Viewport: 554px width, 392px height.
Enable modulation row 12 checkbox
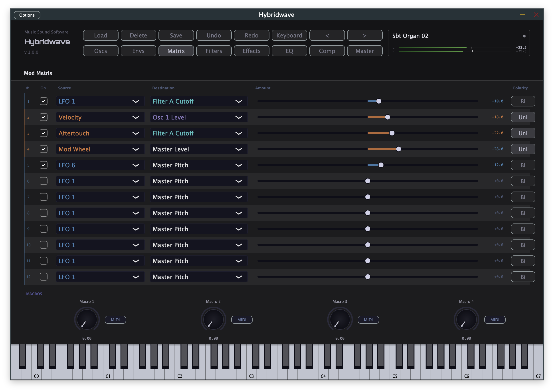[x=44, y=277]
